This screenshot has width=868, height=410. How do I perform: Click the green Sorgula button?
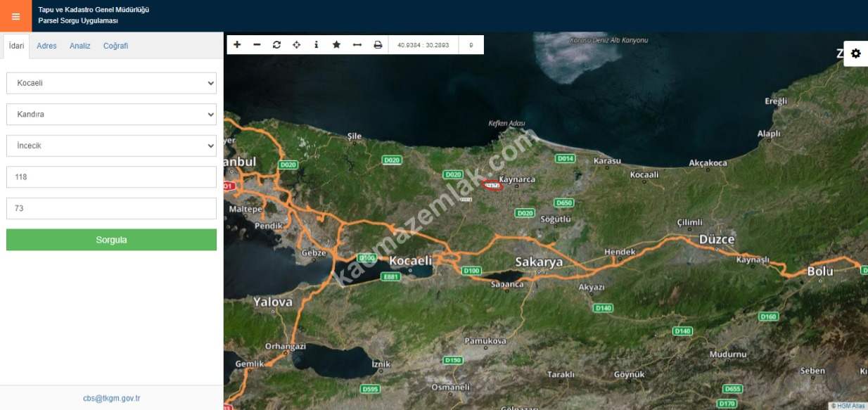111,240
